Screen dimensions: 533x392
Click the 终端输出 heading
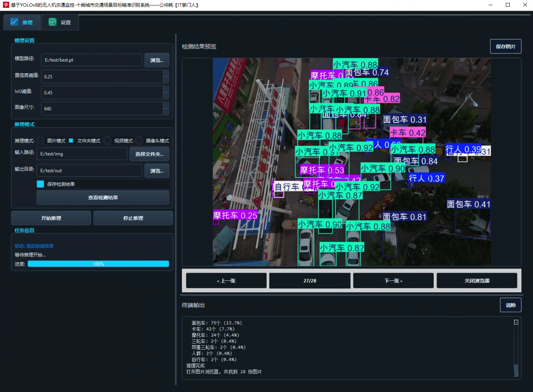(x=193, y=305)
